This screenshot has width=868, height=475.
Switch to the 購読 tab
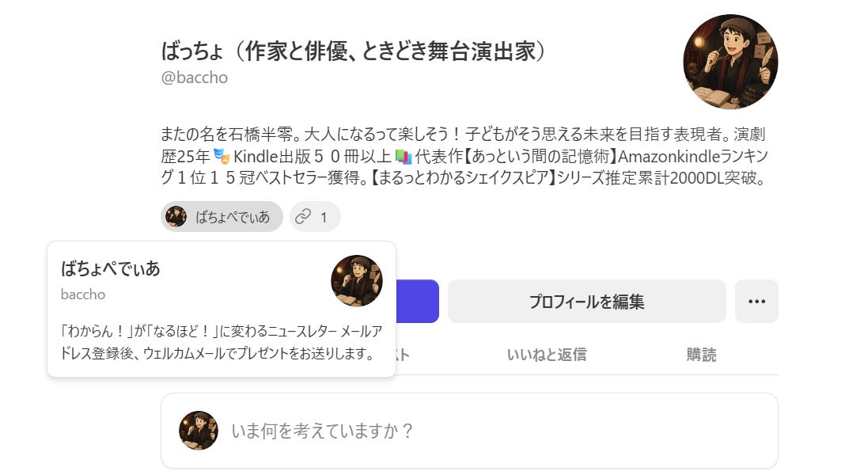click(701, 355)
